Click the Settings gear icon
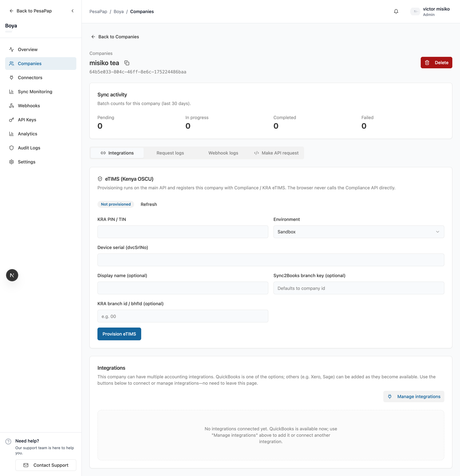The height and width of the screenshot is (476, 460). (x=11, y=162)
